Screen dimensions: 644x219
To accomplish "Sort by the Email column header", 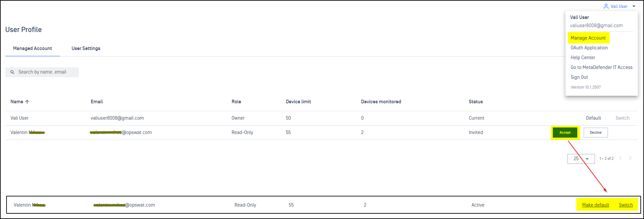I will pos(97,102).
